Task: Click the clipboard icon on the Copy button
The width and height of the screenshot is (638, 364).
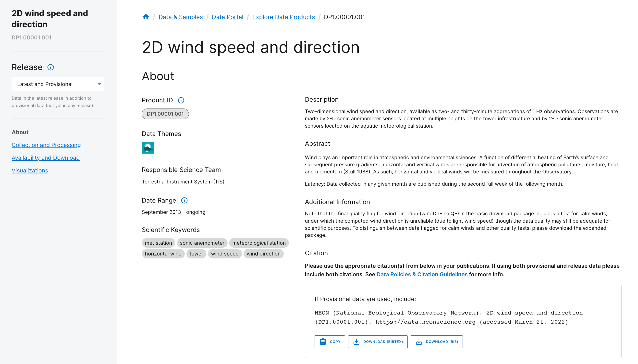Action: click(323, 341)
